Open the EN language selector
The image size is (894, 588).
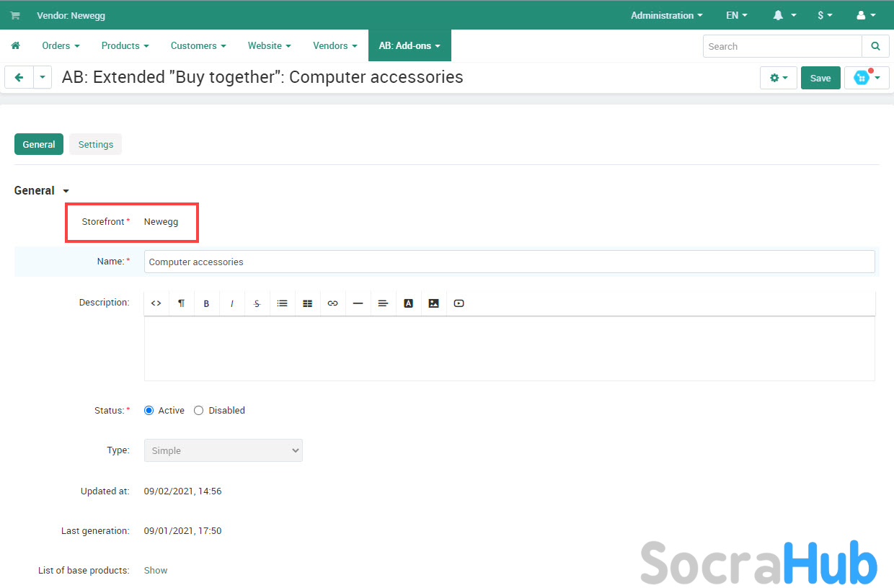(737, 15)
